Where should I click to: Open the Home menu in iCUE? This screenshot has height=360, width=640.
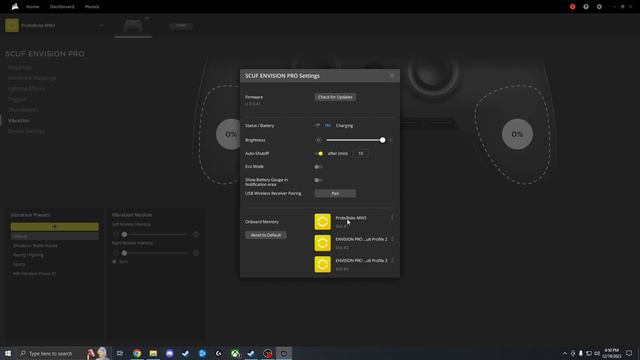click(x=33, y=7)
